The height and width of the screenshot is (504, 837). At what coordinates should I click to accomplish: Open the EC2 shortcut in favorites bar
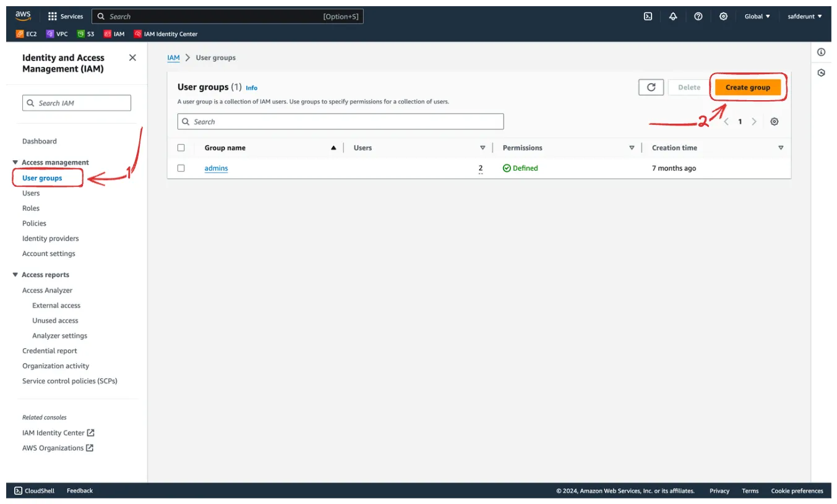point(27,34)
